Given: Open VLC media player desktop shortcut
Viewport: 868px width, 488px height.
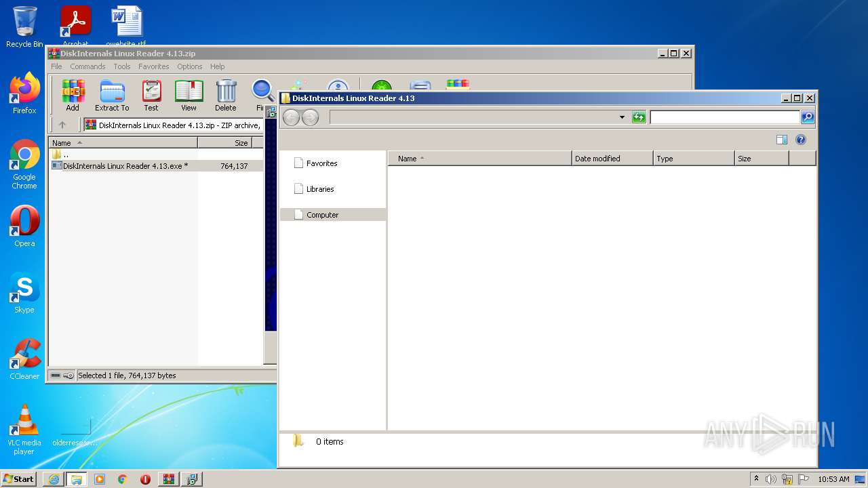Looking at the screenshot, I should pos(24,429).
